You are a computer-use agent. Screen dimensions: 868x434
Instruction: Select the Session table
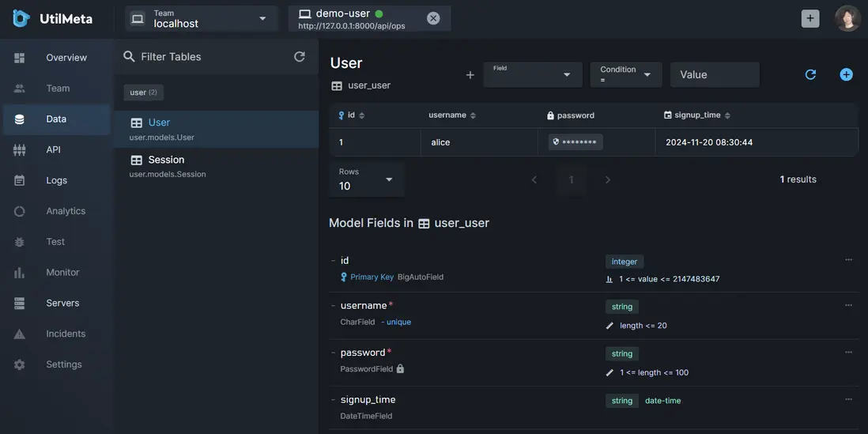(216, 166)
